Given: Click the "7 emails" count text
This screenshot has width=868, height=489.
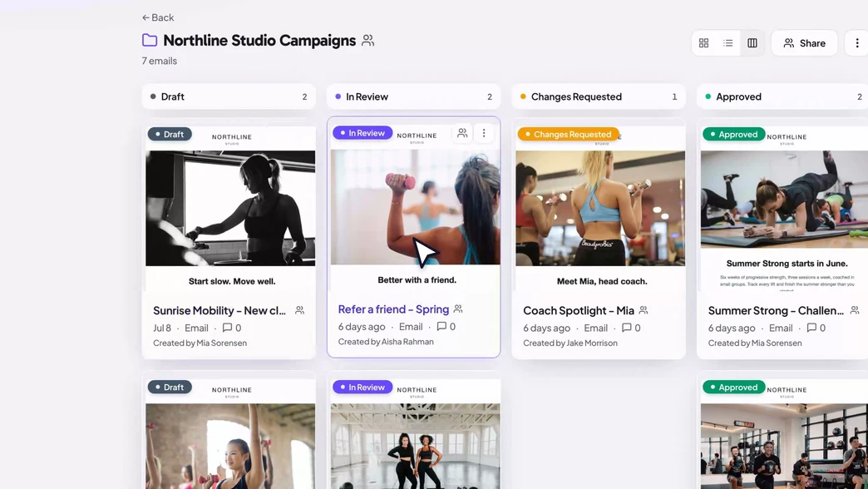Looking at the screenshot, I should (x=160, y=61).
